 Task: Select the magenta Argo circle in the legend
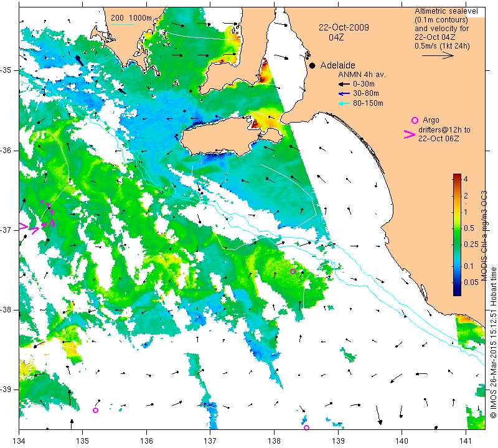click(415, 120)
